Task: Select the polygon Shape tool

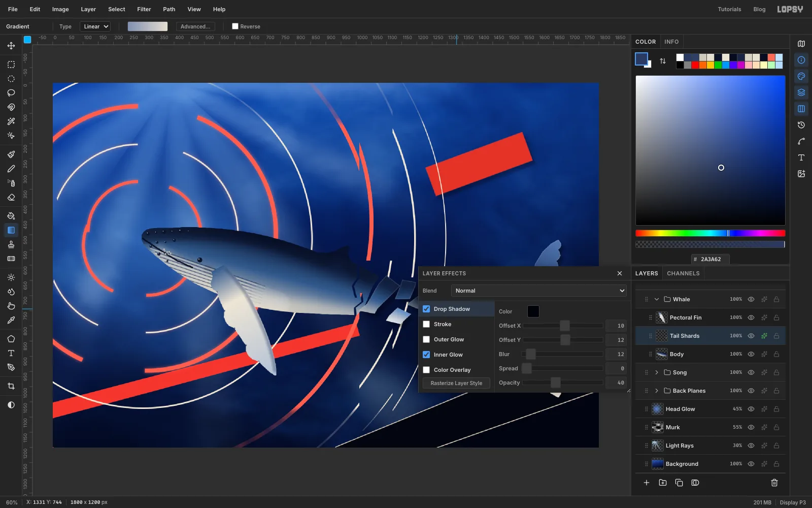Action: coord(11,339)
